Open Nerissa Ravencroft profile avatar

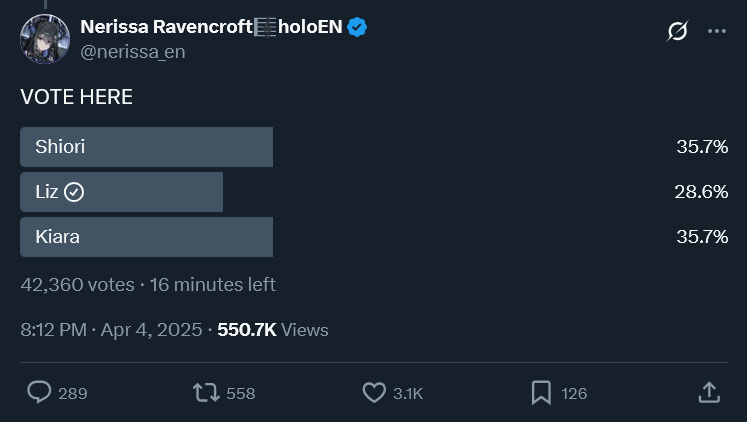tap(45, 39)
